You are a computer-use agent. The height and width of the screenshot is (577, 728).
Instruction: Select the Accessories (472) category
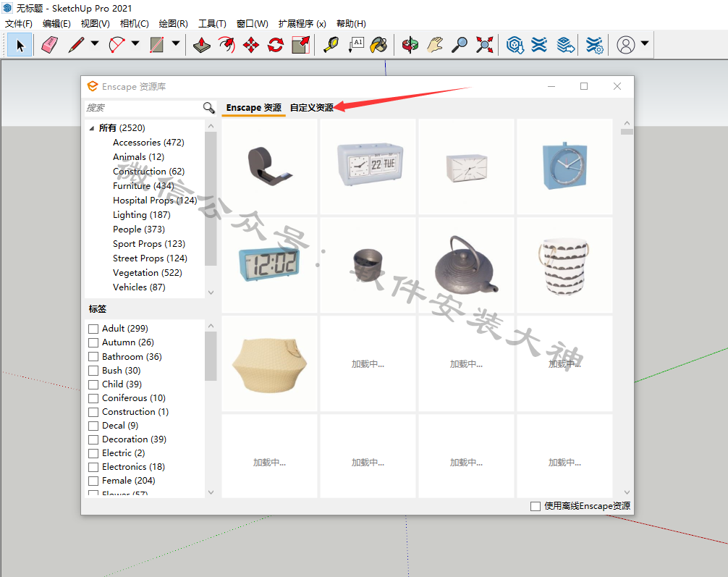(x=148, y=143)
